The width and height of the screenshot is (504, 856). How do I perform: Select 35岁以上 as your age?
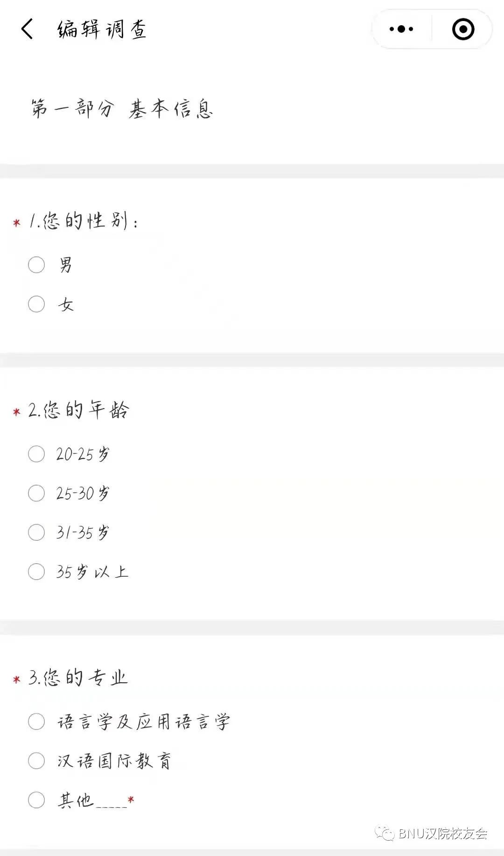tap(35, 571)
